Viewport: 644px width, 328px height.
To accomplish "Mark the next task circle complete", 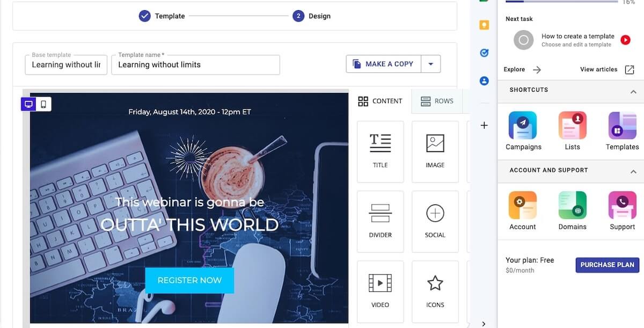I will click(523, 40).
